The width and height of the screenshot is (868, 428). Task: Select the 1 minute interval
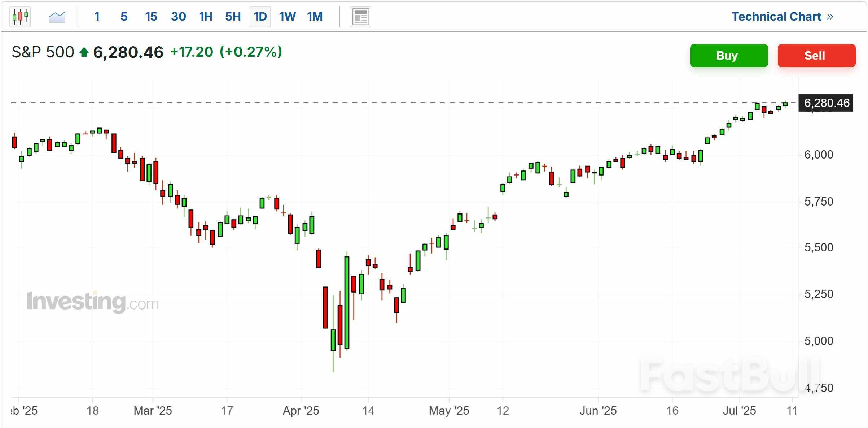(x=97, y=17)
